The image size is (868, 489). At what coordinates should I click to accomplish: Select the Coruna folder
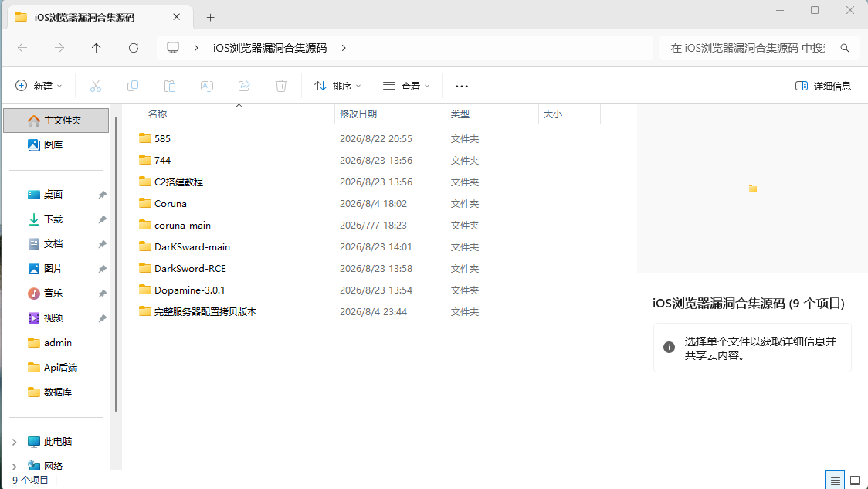tap(171, 203)
